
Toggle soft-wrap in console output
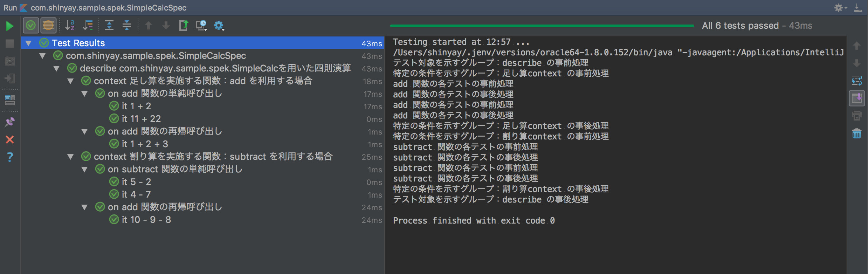[x=857, y=81]
